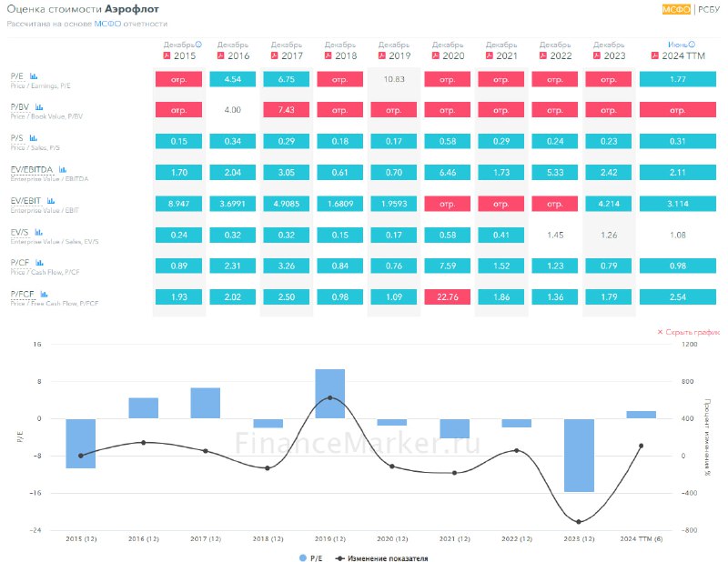Click the P/CF 2020 cell value 7.59

[x=448, y=266]
